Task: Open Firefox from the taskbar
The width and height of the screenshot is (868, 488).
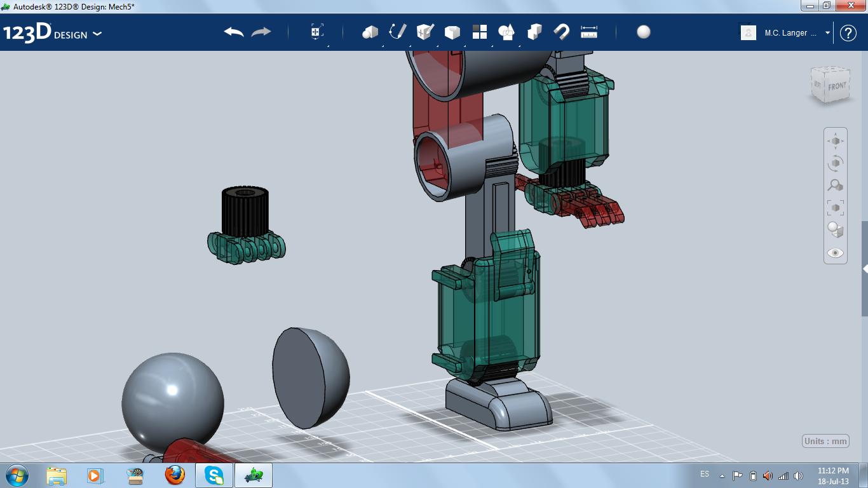Action: coord(174,475)
